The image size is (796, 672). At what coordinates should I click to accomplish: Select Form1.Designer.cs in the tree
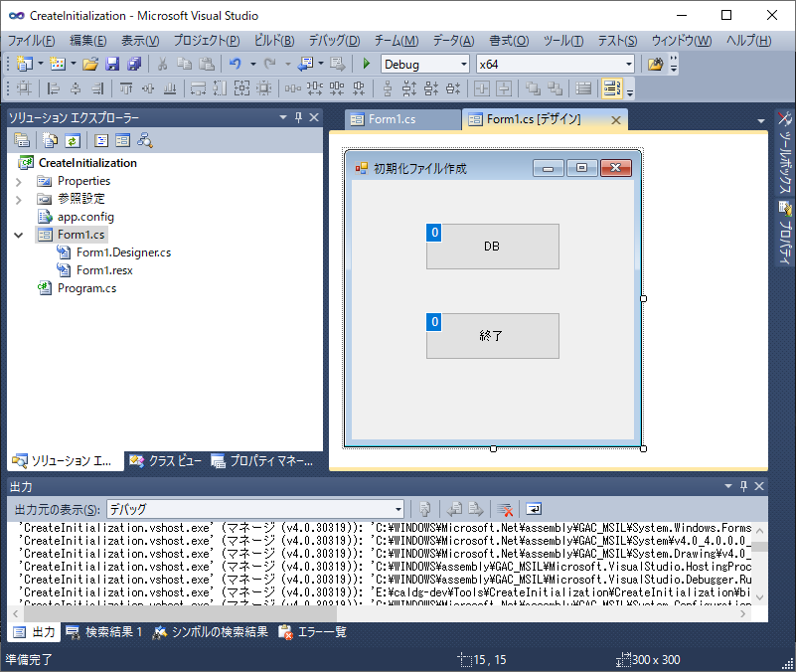123,252
